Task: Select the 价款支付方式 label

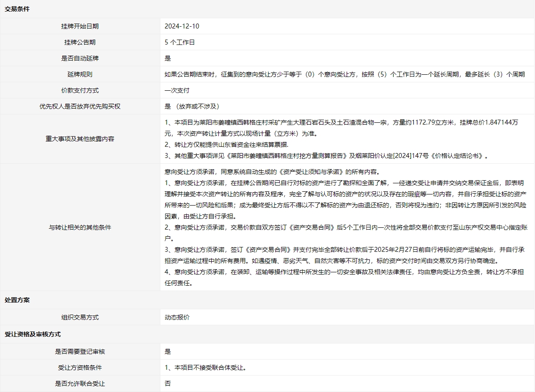Action: 80,90
